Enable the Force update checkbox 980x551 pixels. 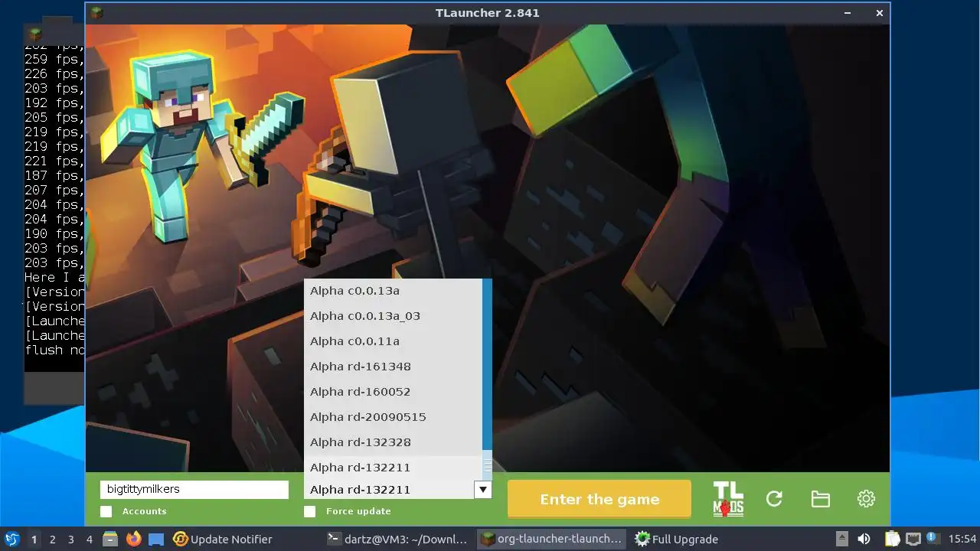(x=309, y=511)
